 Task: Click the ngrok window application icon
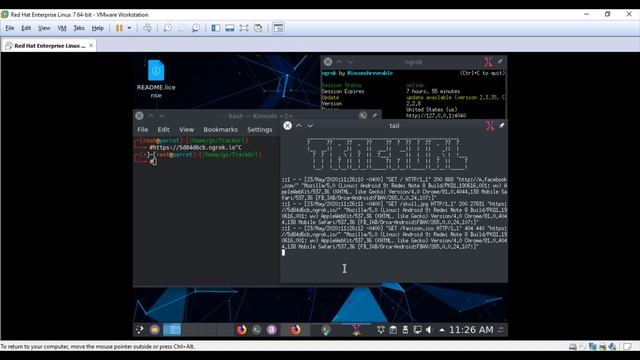click(x=489, y=62)
